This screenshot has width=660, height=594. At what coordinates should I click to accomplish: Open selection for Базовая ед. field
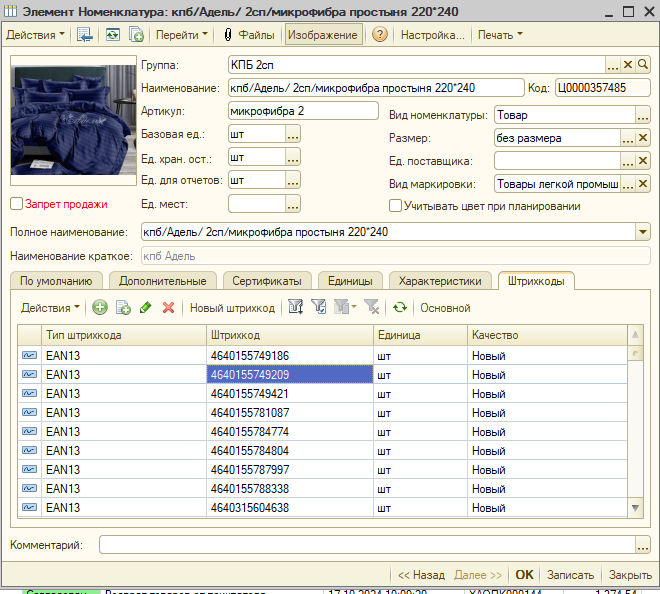pyautogui.click(x=293, y=134)
